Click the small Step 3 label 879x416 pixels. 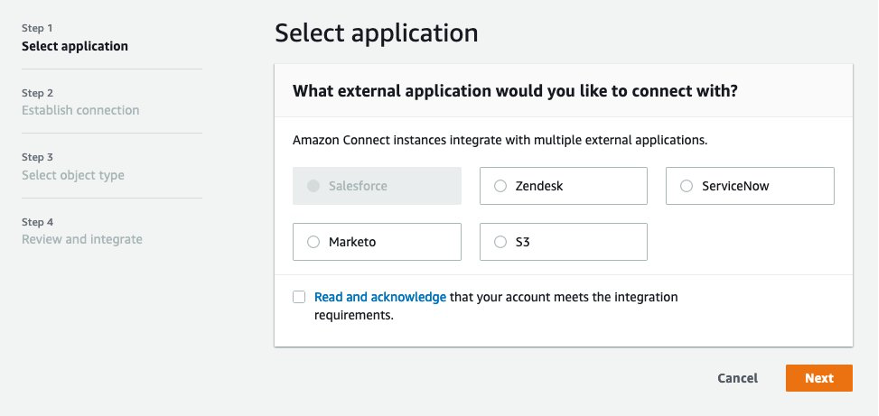37,157
